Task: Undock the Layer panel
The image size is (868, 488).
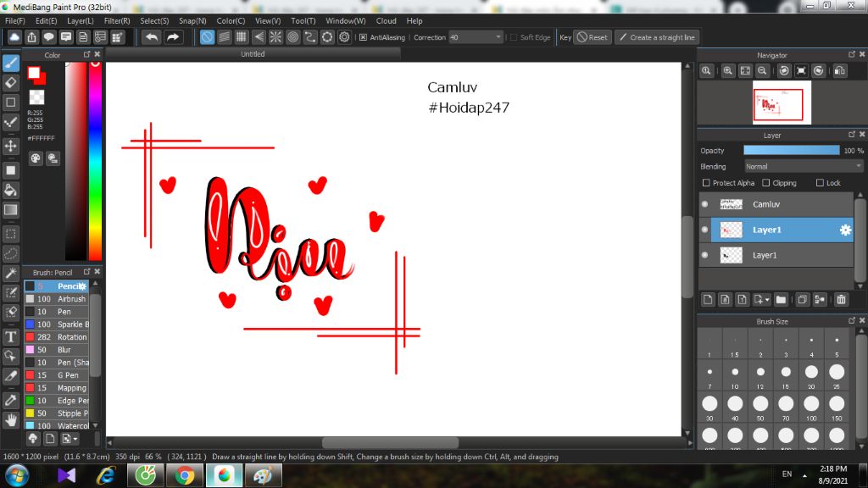Action: (x=851, y=135)
